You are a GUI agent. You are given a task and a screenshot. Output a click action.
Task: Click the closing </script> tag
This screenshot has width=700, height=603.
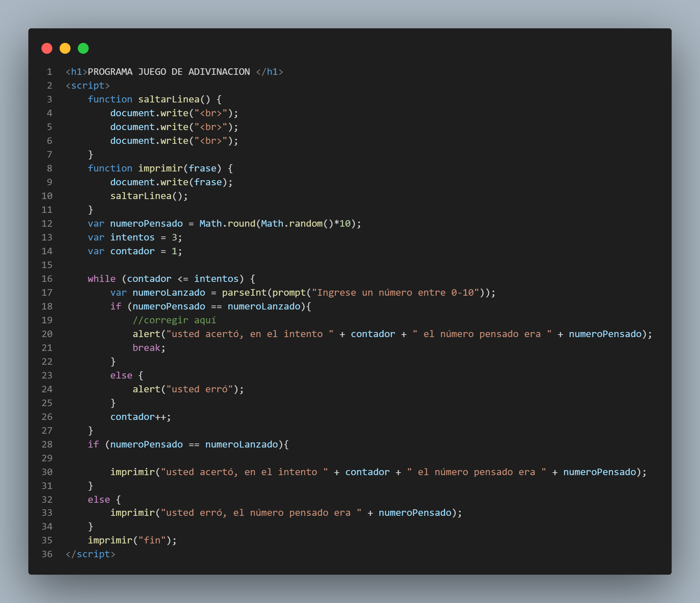[x=90, y=554]
